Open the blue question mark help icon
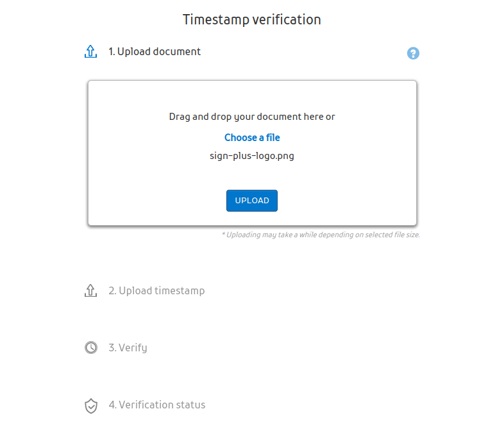Image resolution: width=504 pixels, height=427 pixels. click(x=413, y=53)
